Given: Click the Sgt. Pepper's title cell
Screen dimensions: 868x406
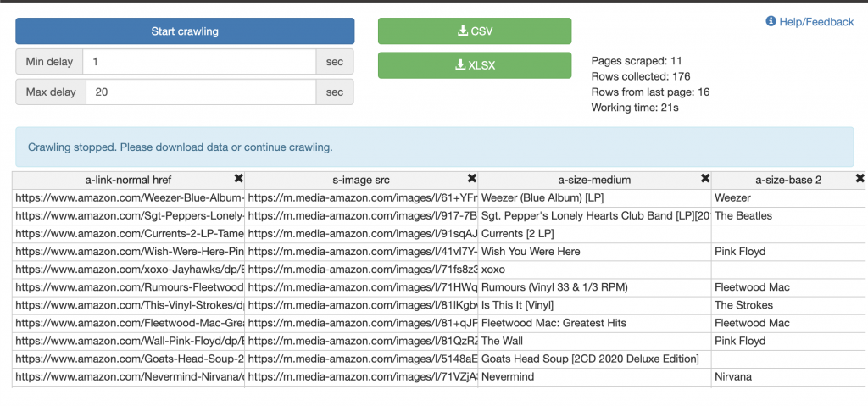Looking at the screenshot, I should pos(595,215).
